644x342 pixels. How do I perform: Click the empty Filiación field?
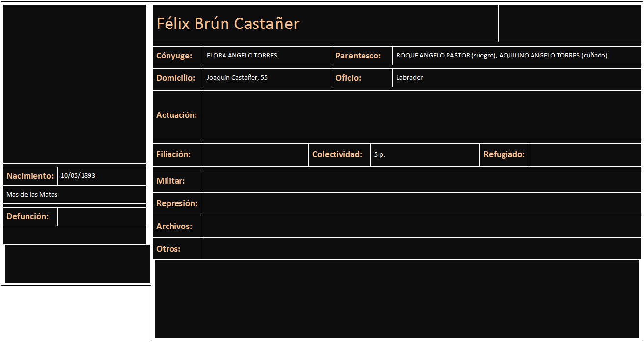255,155
